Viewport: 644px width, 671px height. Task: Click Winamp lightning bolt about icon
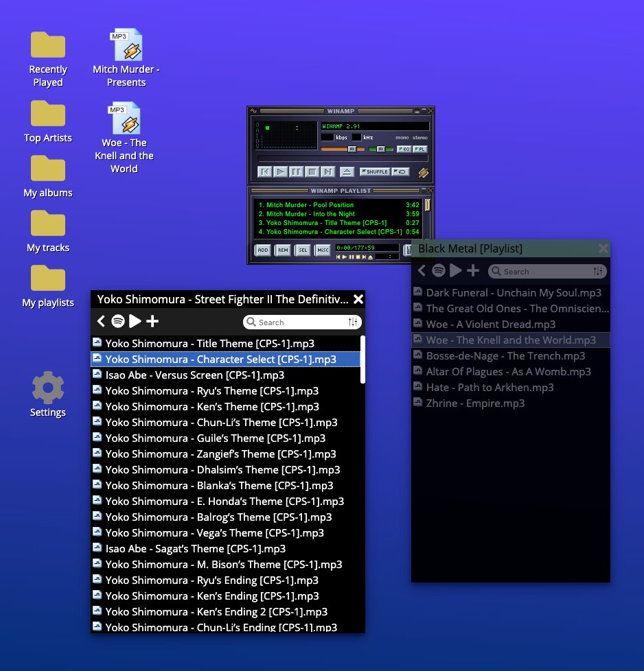(423, 172)
